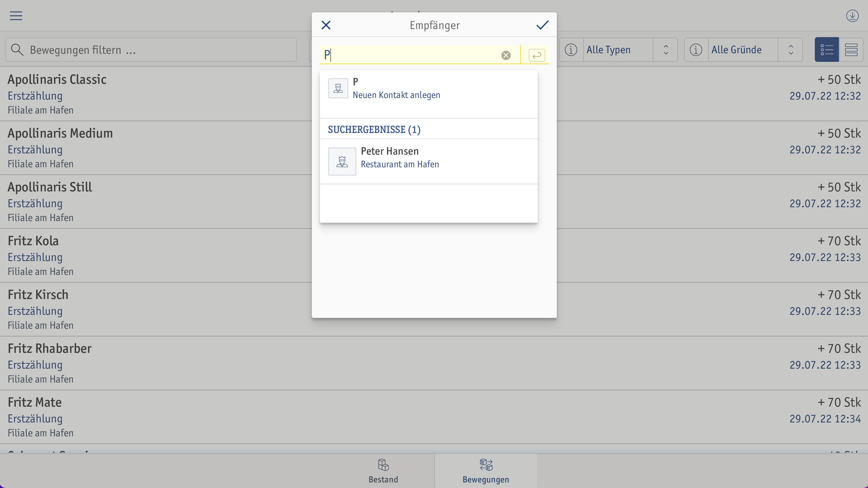This screenshot has height=488, width=868.
Task: Open the Bestand tab
Action: coord(383,470)
